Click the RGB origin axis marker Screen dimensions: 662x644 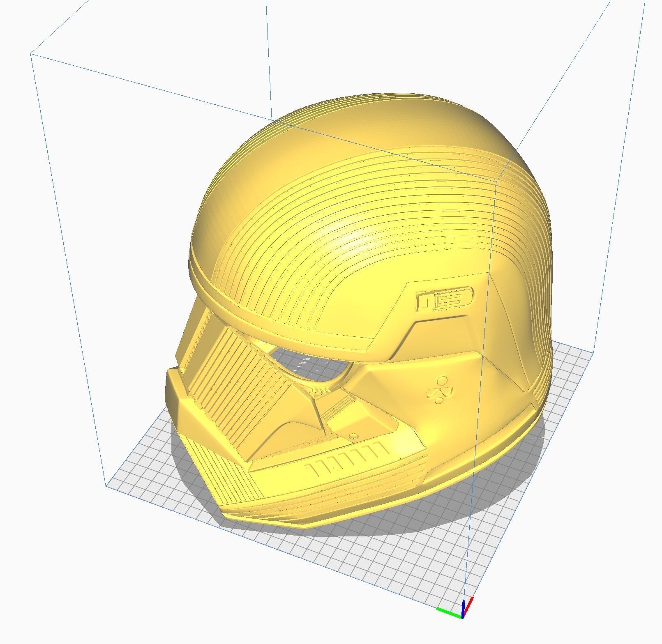point(455,609)
